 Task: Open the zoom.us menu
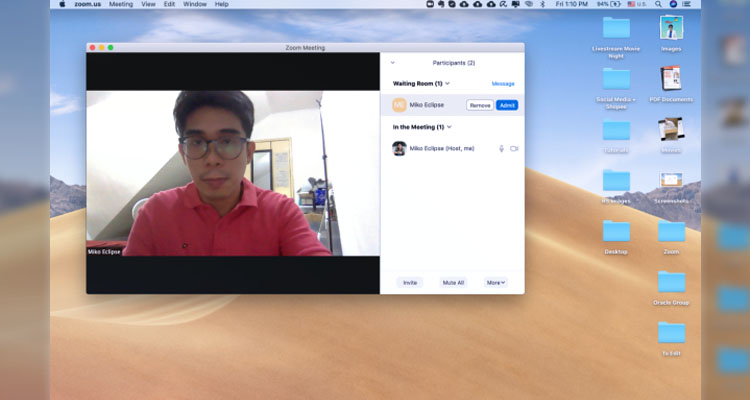[88, 4]
